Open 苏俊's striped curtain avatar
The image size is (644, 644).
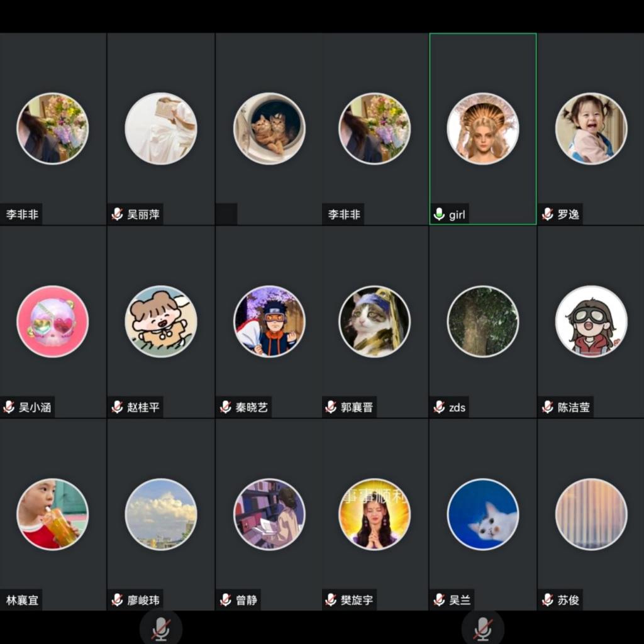point(591,514)
